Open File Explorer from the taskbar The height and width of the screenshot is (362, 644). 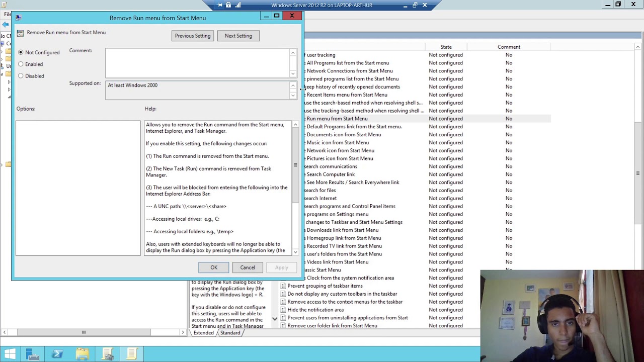pyautogui.click(x=82, y=354)
